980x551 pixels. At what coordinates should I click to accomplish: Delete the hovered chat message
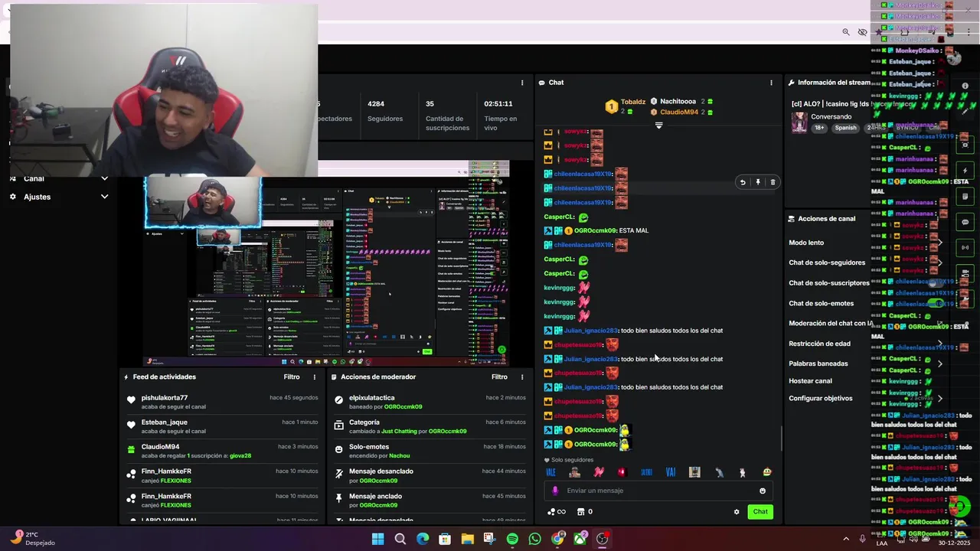(773, 182)
